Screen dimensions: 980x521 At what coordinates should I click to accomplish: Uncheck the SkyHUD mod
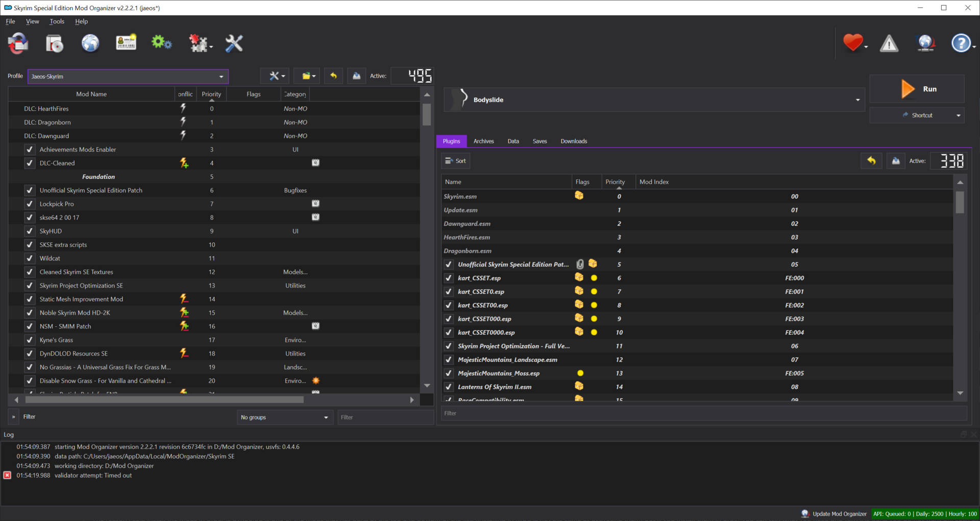pos(30,231)
